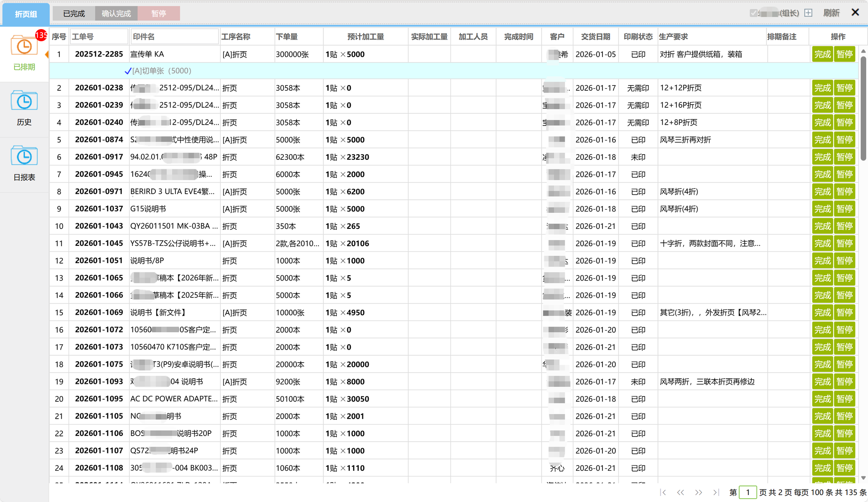
Task: Click the 印件名 filter header field
Action: 174,36
